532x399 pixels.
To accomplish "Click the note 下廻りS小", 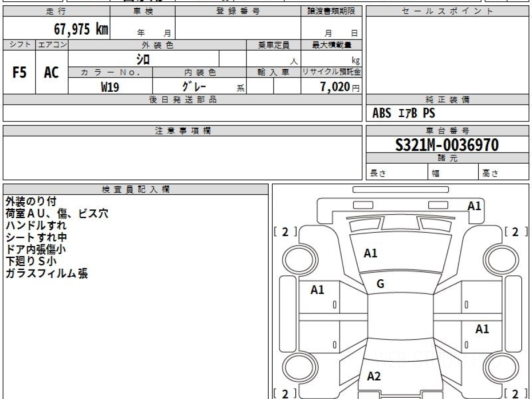I will (x=31, y=262).
